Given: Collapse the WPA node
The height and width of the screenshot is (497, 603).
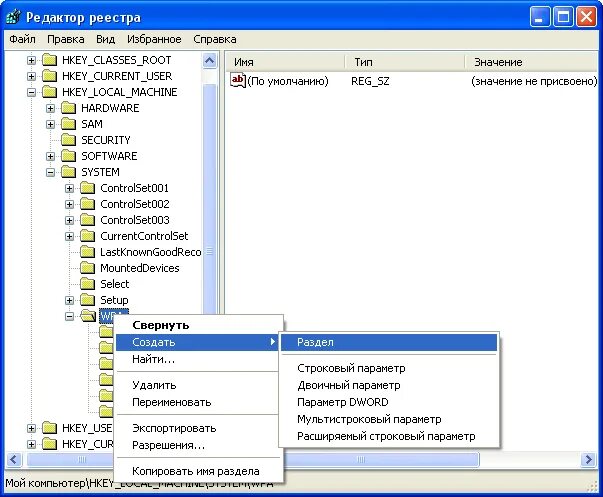Looking at the screenshot, I should [69, 316].
